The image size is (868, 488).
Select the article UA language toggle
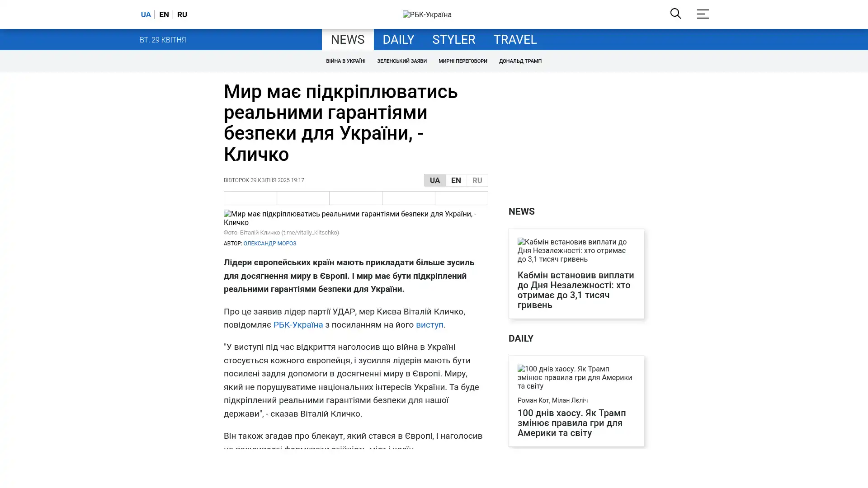pos(434,180)
